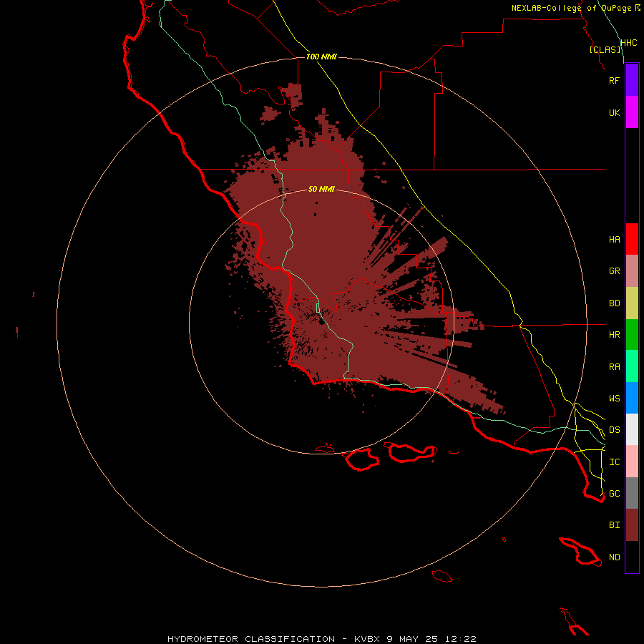Click the KVBX station identifier
This screenshot has width=644, height=644.
coord(368,639)
